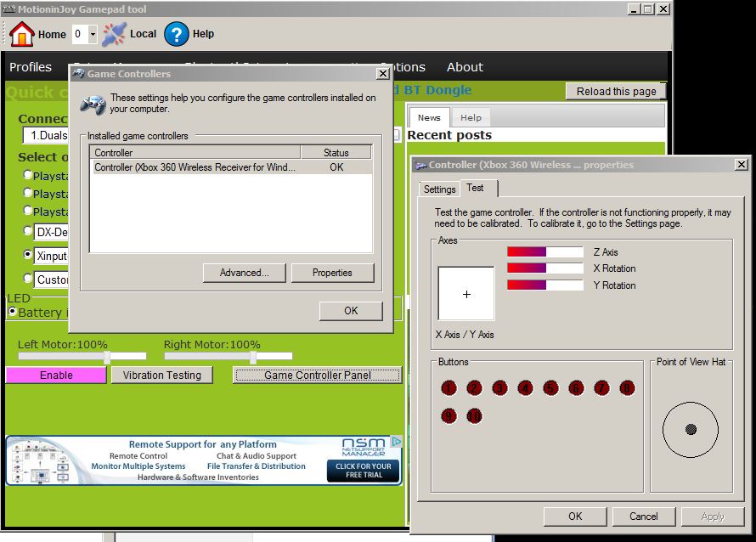This screenshot has width=756, height=542.
Task: Click button indicator 8 in Test tab
Action: 627,388
